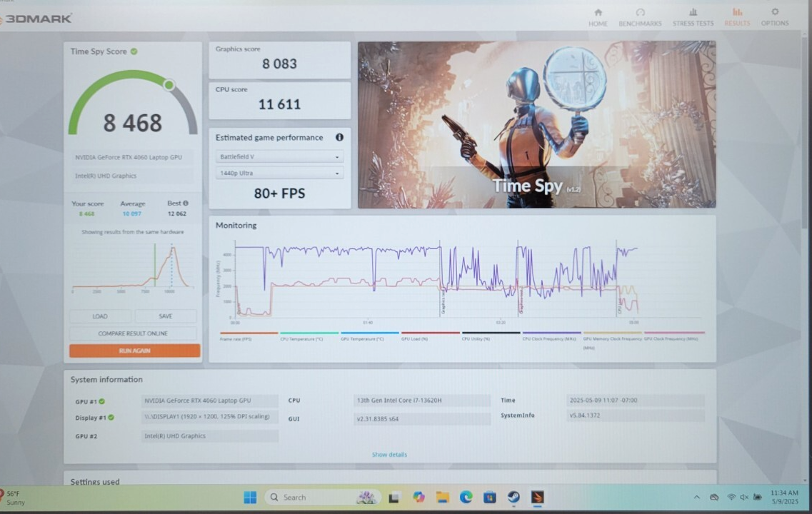Open the Battlefield V game dropdown
This screenshot has height=514, width=812.
280,156
